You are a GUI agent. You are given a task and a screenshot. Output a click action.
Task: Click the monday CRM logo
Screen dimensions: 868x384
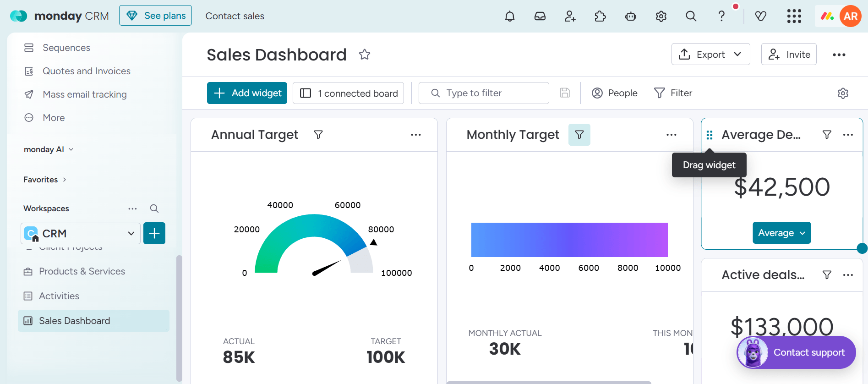pos(60,16)
